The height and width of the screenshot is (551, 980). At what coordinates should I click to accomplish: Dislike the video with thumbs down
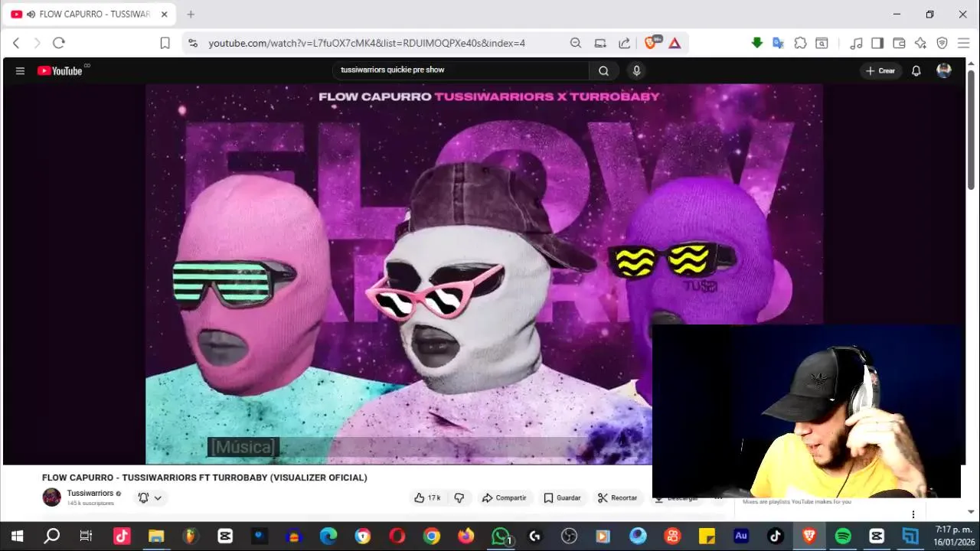[459, 497]
